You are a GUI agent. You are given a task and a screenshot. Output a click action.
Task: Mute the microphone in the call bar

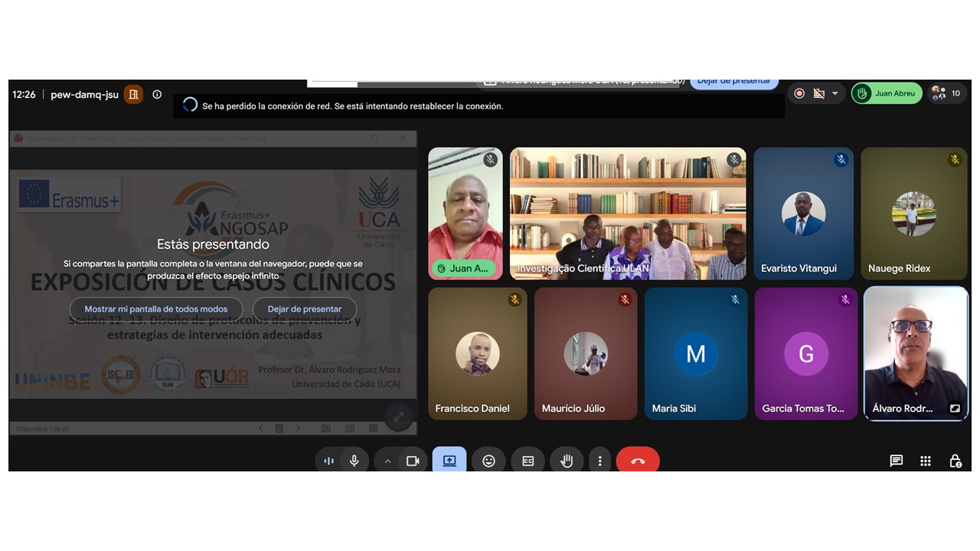click(354, 461)
